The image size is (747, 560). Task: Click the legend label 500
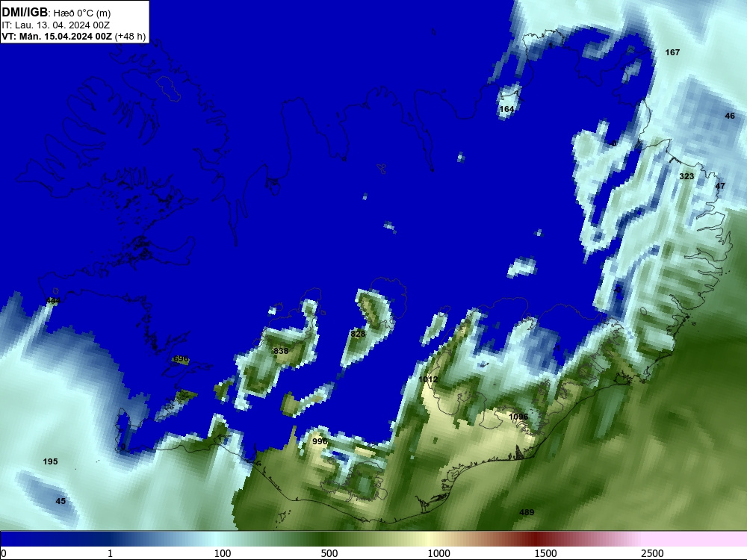click(x=329, y=553)
